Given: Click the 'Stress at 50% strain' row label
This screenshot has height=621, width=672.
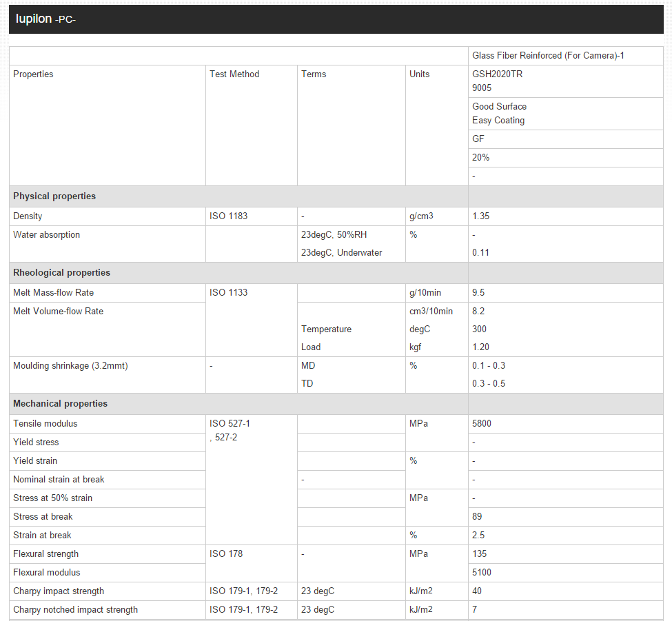Looking at the screenshot, I should [x=52, y=498].
